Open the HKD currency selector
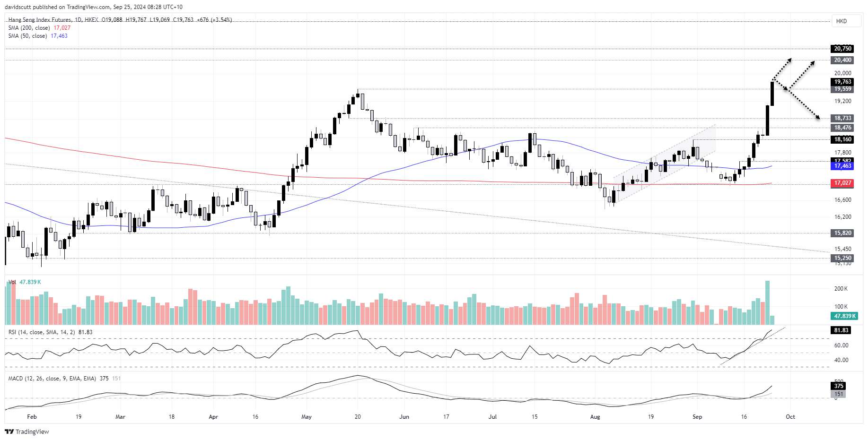This screenshot has height=440, width=868. coord(846,21)
